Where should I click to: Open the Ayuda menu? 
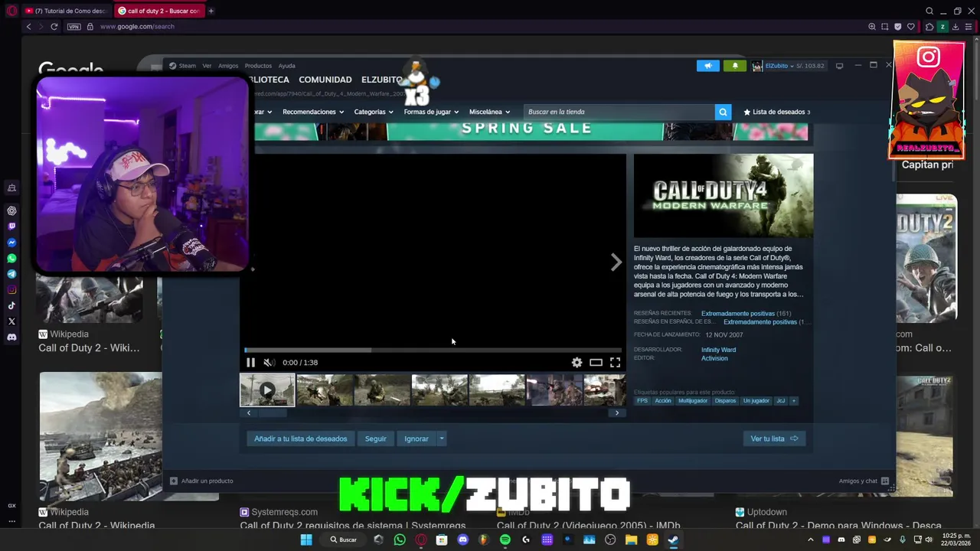coord(286,66)
